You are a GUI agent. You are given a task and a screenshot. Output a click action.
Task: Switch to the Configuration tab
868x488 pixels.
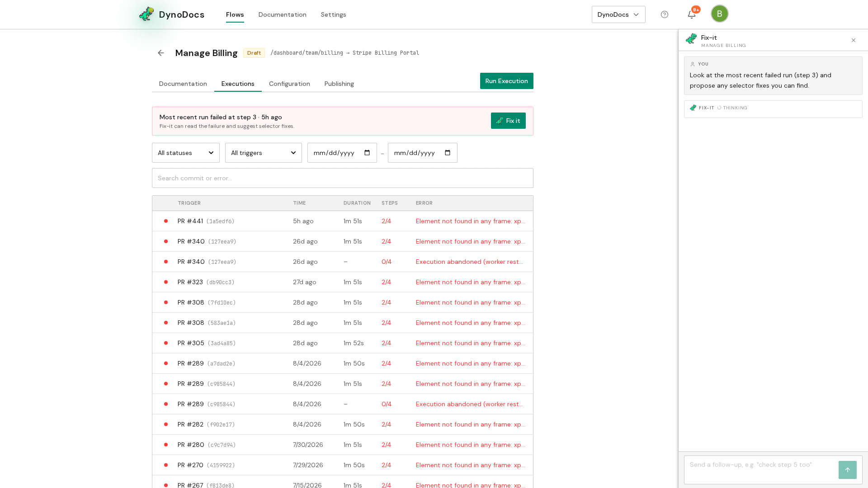click(289, 84)
